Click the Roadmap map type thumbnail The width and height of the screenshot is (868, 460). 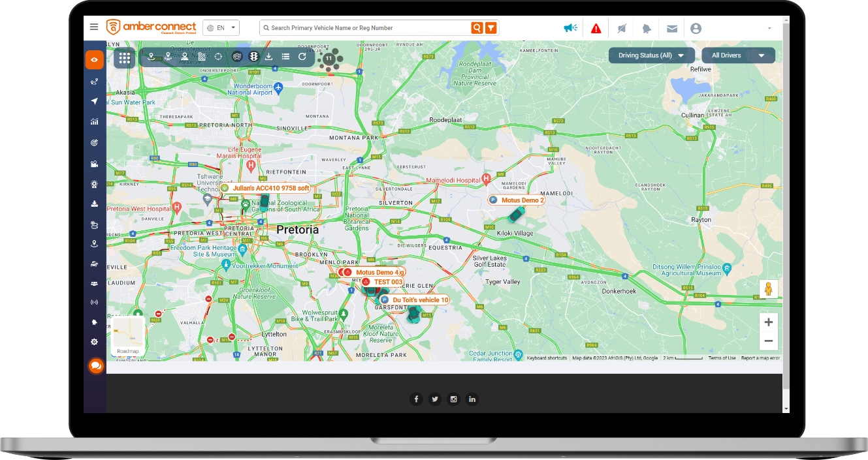[x=127, y=337]
